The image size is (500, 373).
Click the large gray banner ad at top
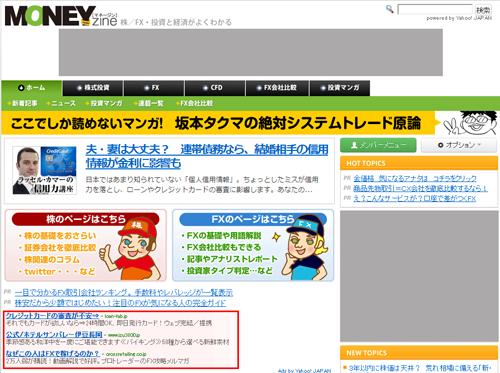[x=251, y=52]
